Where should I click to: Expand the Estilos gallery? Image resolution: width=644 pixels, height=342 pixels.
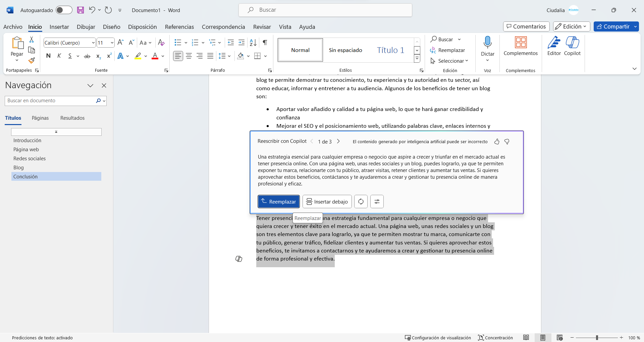coord(417,58)
